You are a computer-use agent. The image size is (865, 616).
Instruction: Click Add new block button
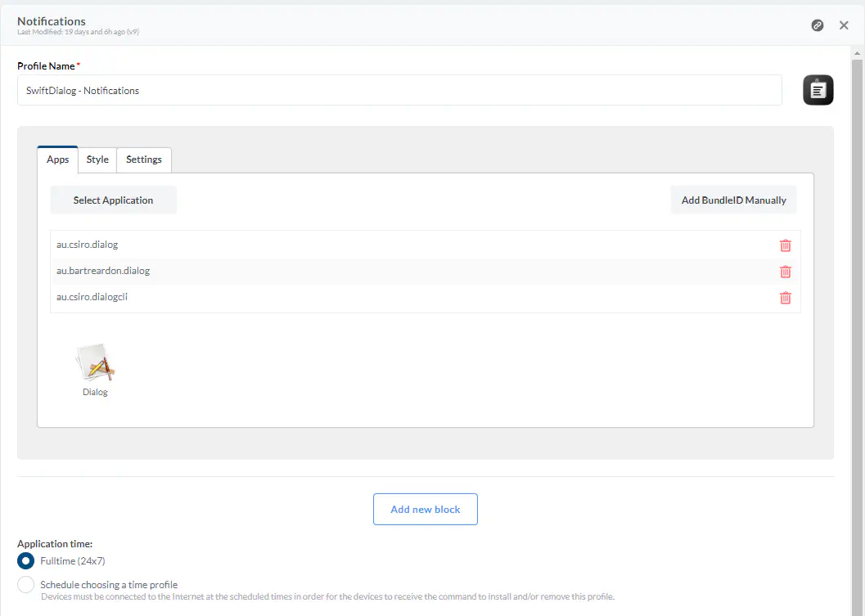tap(425, 509)
